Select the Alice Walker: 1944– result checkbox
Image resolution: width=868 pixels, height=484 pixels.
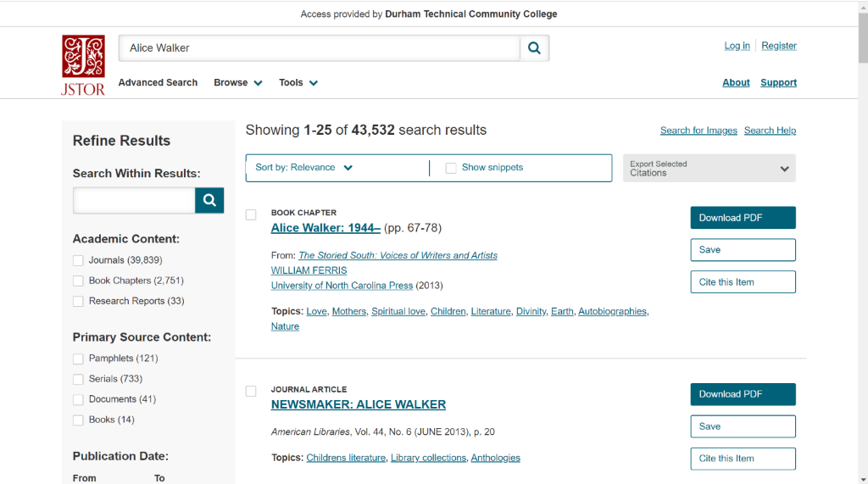click(251, 214)
